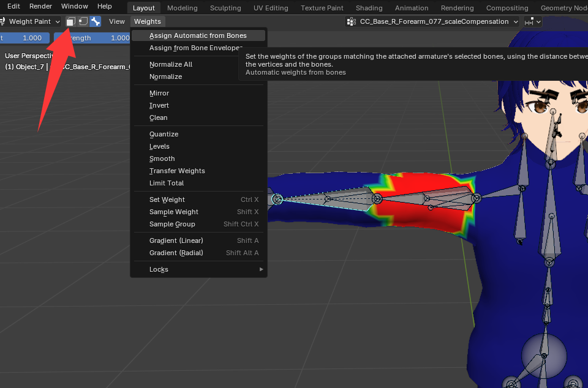This screenshot has height=388, width=588.
Task: Choose Mirror from the Weights menu
Action: tap(198, 93)
